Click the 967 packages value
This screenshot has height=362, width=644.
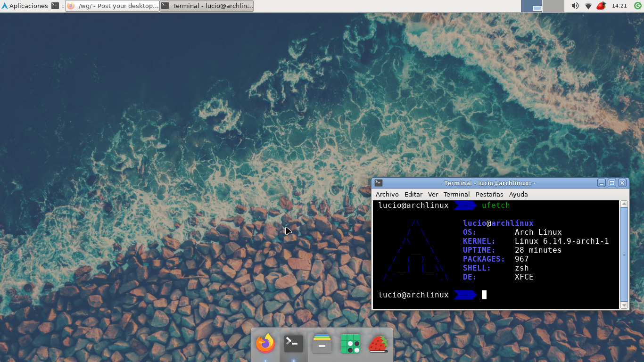click(521, 259)
